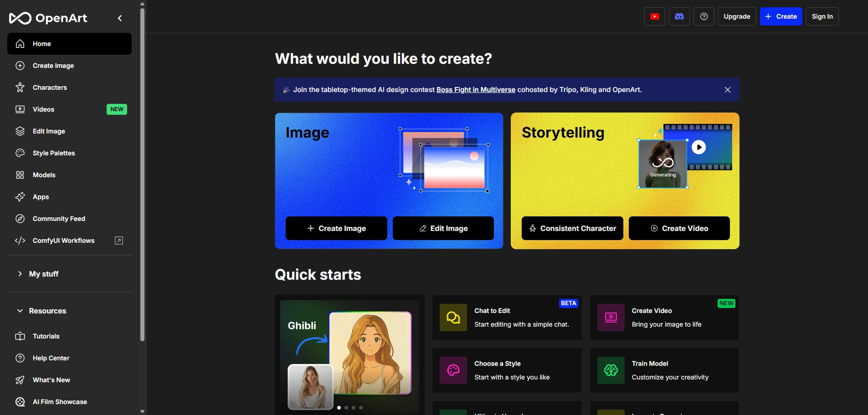
Task: Open the YouTube icon in the header
Action: coord(655,16)
